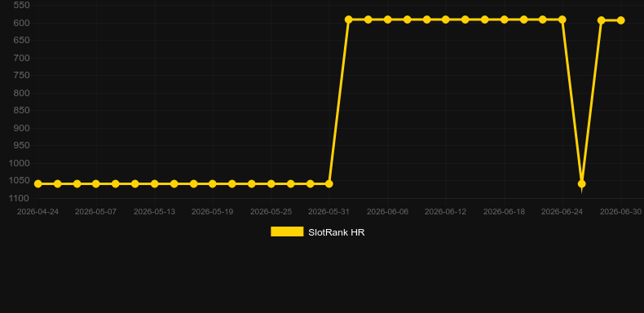
Task: Pick the data point above 2026-06-18
Action: coord(505,20)
